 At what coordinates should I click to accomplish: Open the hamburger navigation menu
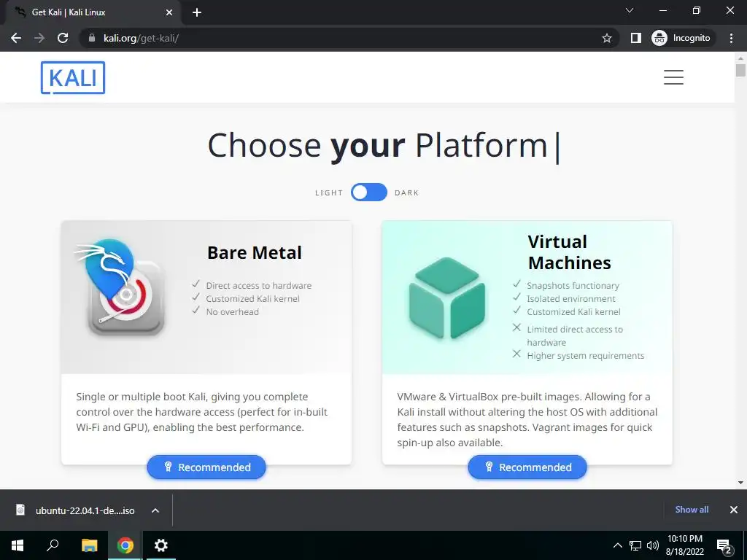673,77
